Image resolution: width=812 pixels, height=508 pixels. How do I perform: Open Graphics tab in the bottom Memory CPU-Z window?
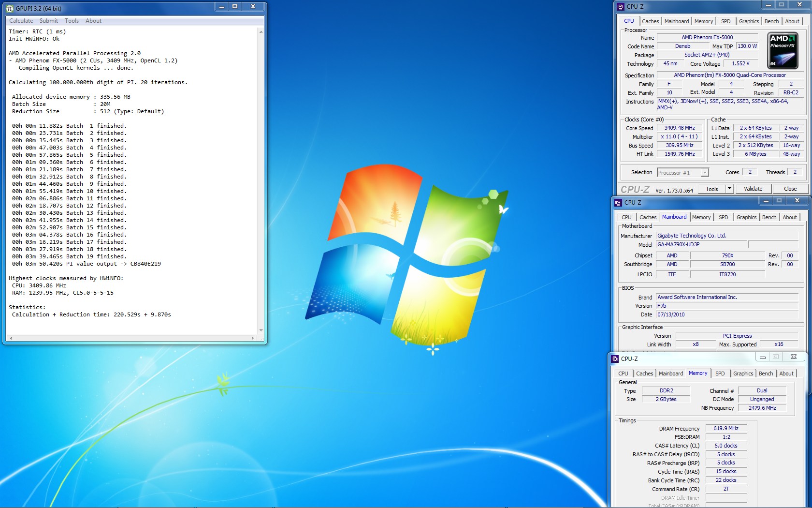click(743, 374)
